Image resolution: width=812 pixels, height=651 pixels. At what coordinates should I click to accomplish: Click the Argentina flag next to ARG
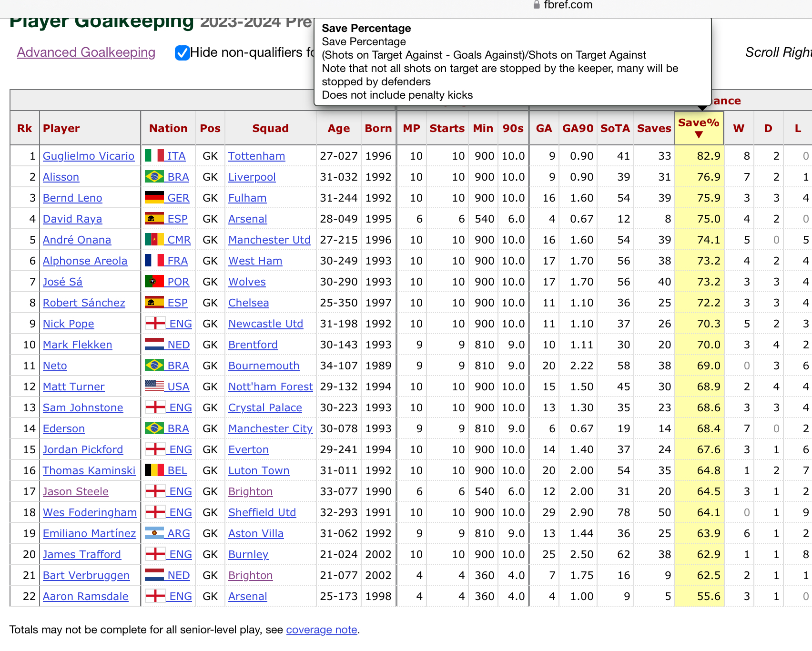154,533
